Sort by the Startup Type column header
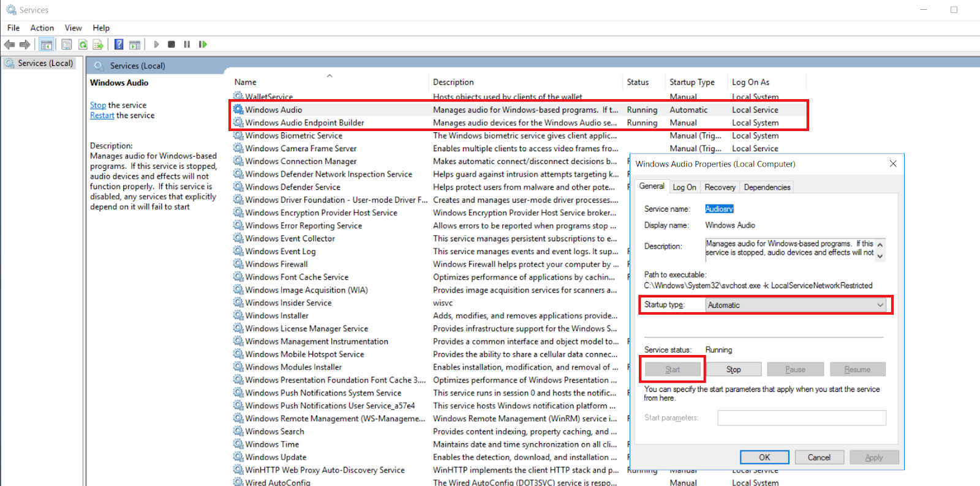The height and width of the screenshot is (486, 980). click(x=696, y=82)
